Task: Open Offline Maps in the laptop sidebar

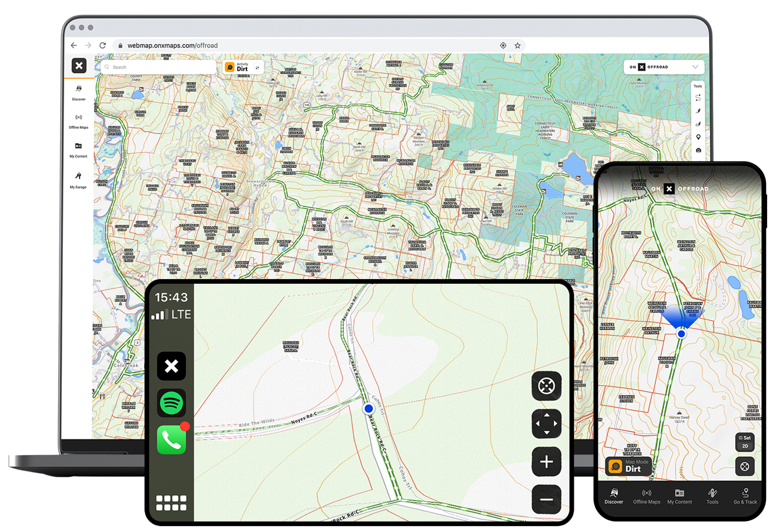Action: [x=79, y=121]
